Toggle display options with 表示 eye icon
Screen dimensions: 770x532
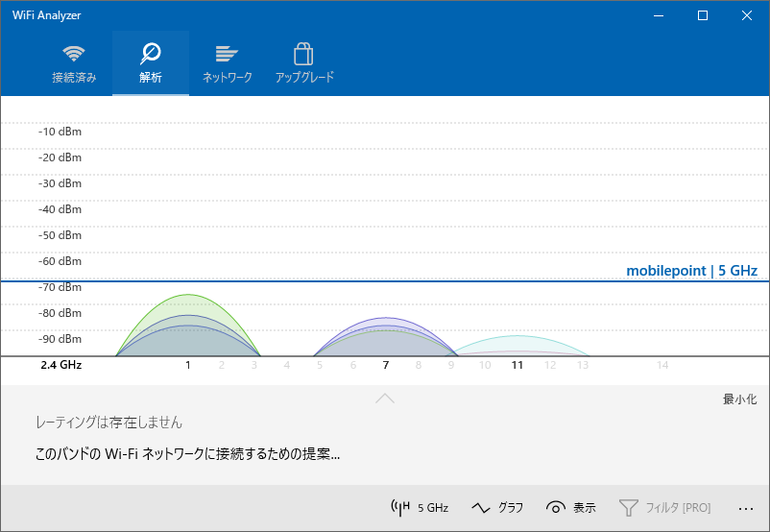(x=571, y=507)
